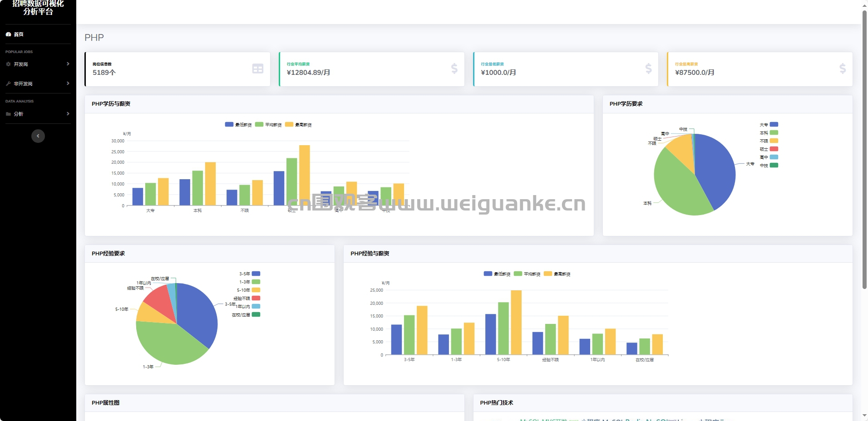Toggle 大专 legend in PHP学历要求 pie

pos(769,124)
